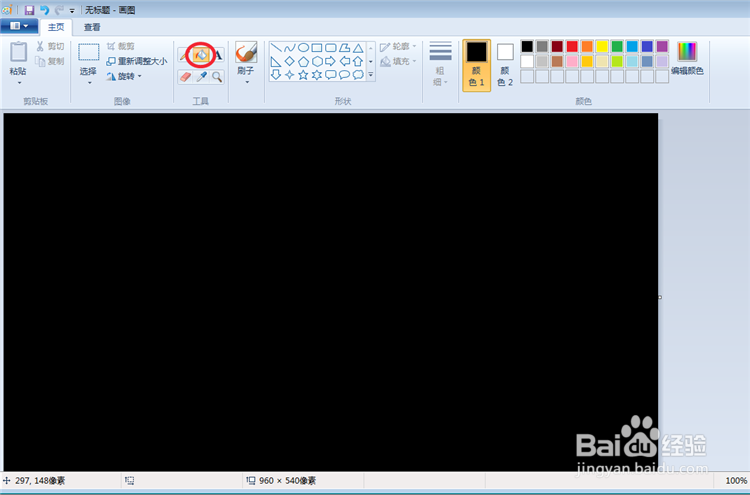Activate Color 1 (颜色 1) foreground box

476,65
